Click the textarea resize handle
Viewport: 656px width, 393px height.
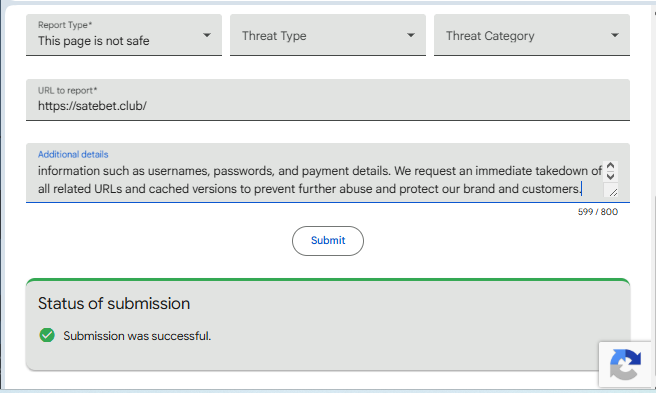click(x=613, y=192)
